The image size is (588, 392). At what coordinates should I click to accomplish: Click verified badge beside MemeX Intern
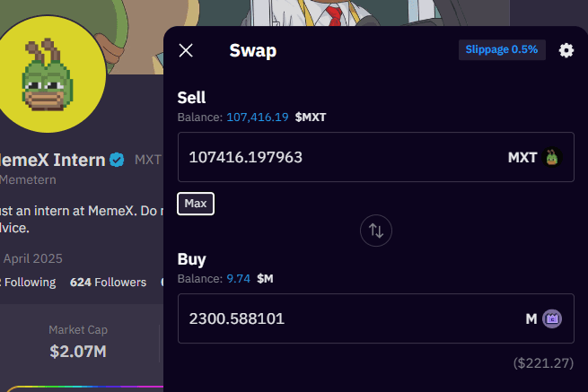pos(117,161)
